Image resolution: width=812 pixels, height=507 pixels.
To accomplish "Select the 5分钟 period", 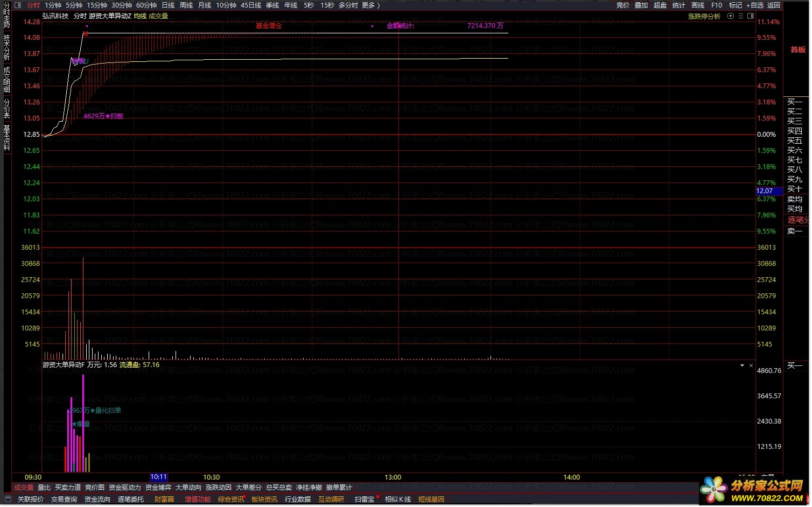I will coord(74,5).
